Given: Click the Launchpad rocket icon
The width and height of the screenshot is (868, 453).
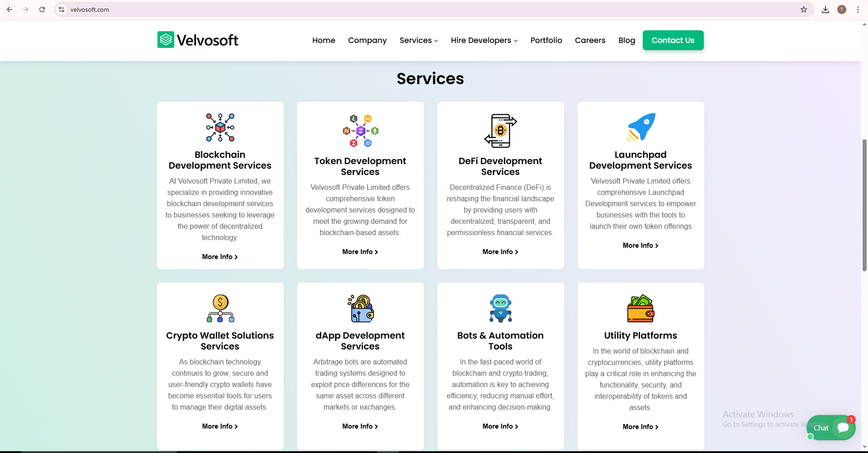Looking at the screenshot, I should coord(641,127).
